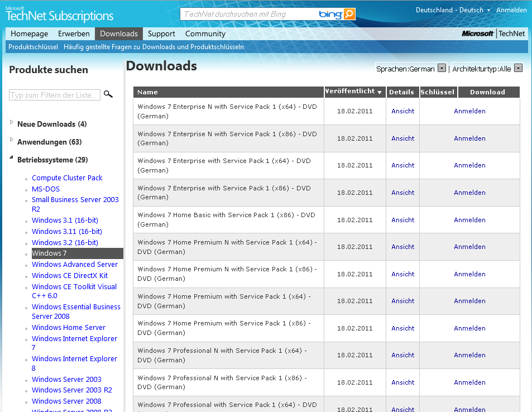This screenshot has height=412, width=532.
Task: Open the Windows Internet Explorer 8 link
Action: point(74,363)
